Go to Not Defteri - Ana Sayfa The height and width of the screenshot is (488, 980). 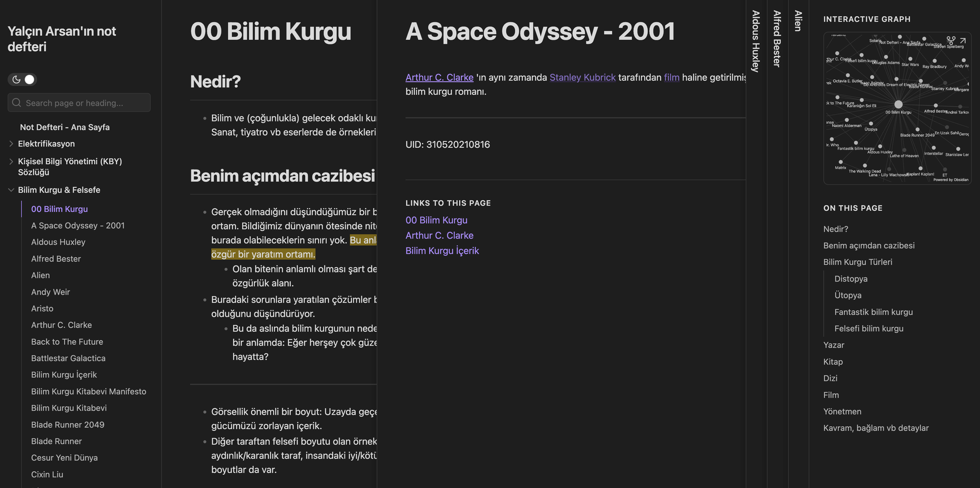[x=65, y=127]
